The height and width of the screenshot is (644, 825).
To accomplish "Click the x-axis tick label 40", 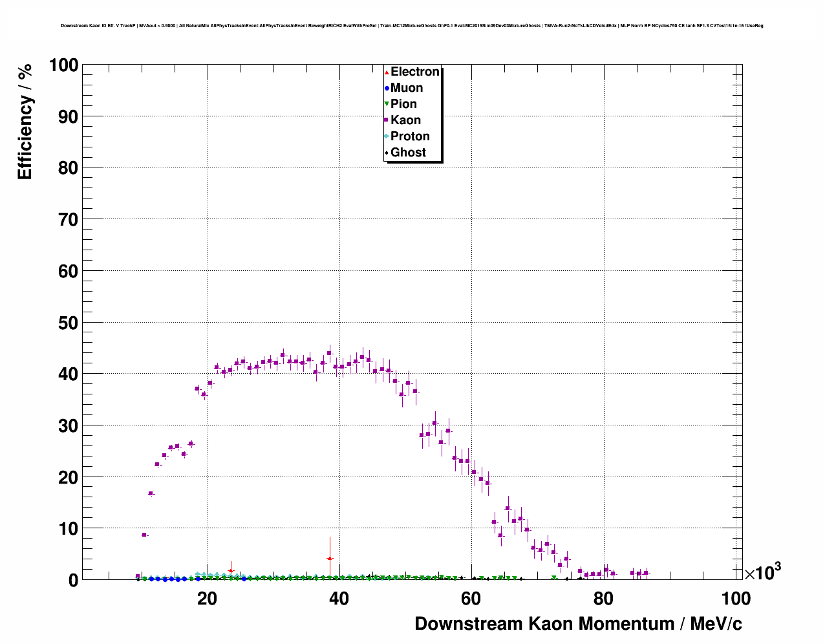I will click(x=339, y=599).
